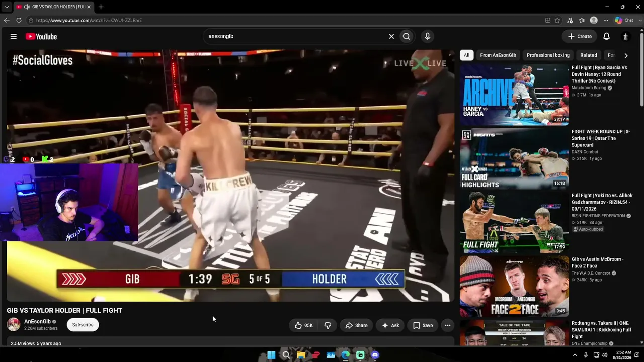This screenshot has width=644, height=362.
Task: Open the Fight Week Round Up thumbnail
Action: (514, 158)
